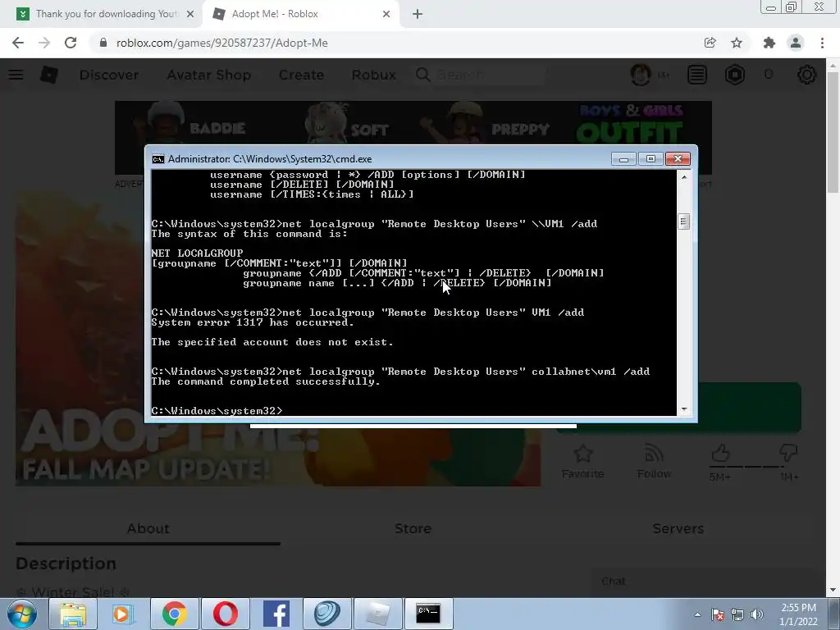
Task: Bookmark this page with the star icon
Action: pos(737,43)
